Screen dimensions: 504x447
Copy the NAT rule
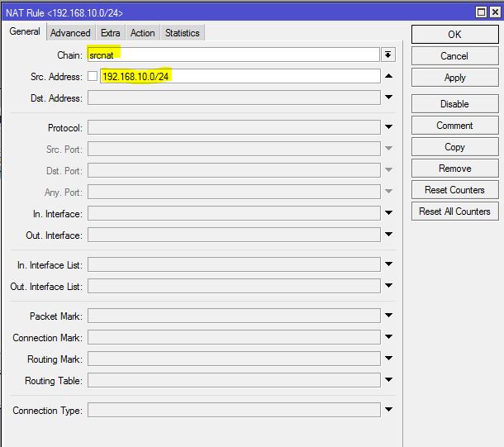[x=454, y=147]
